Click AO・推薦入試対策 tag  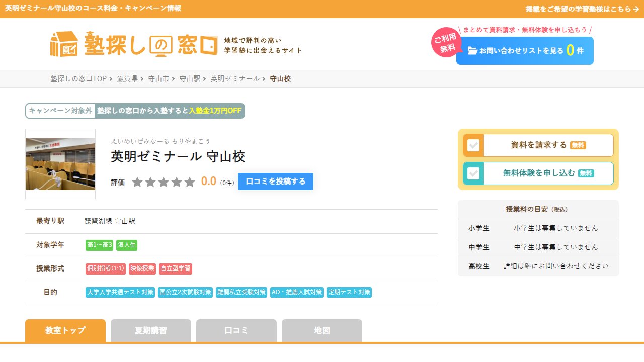coord(297,292)
